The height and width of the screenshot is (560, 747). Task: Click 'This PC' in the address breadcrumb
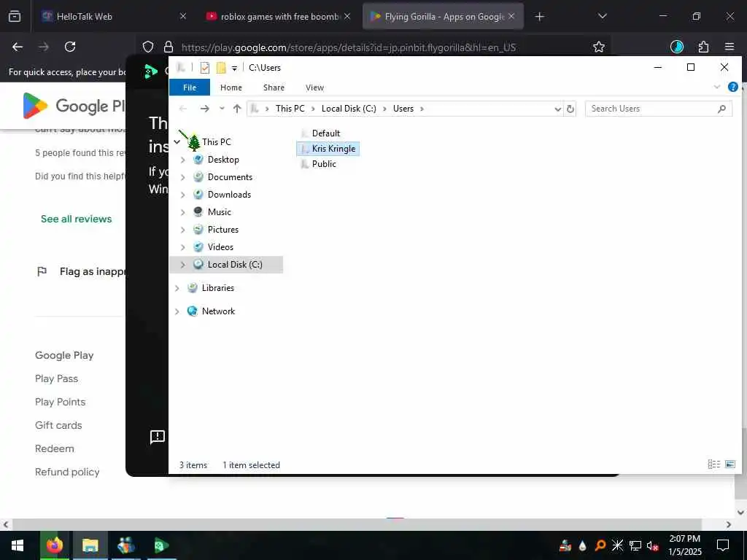point(290,109)
